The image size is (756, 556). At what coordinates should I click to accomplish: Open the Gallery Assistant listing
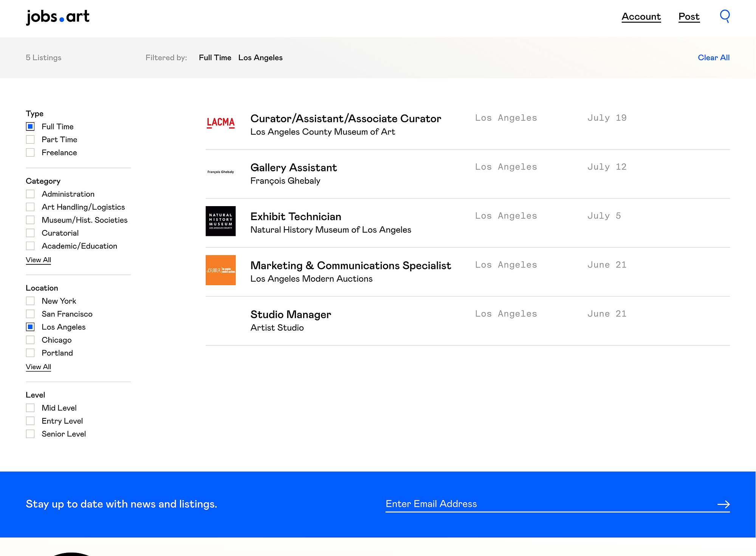(x=293, y=168)
